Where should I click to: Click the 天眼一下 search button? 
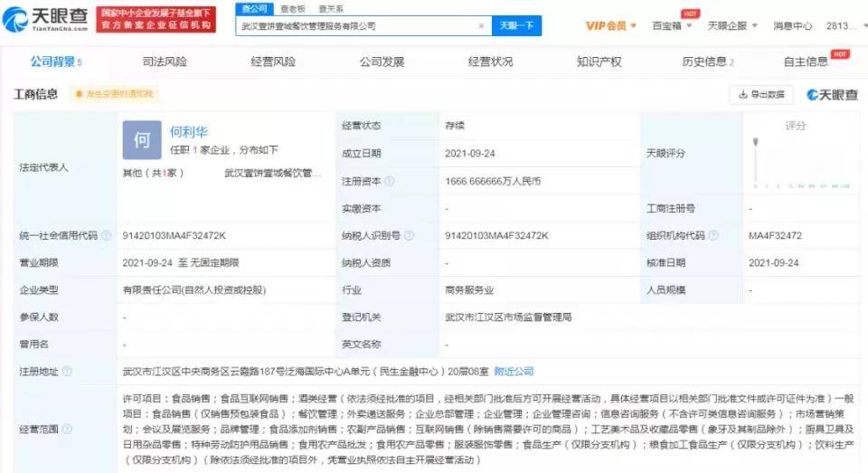pos(516,26)
